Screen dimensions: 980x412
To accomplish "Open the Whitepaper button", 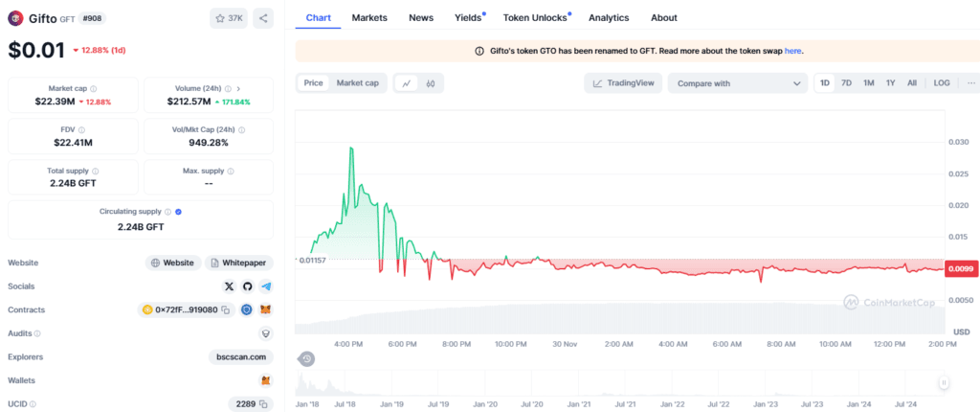I will pyautogui.click(x=239, y=263).
